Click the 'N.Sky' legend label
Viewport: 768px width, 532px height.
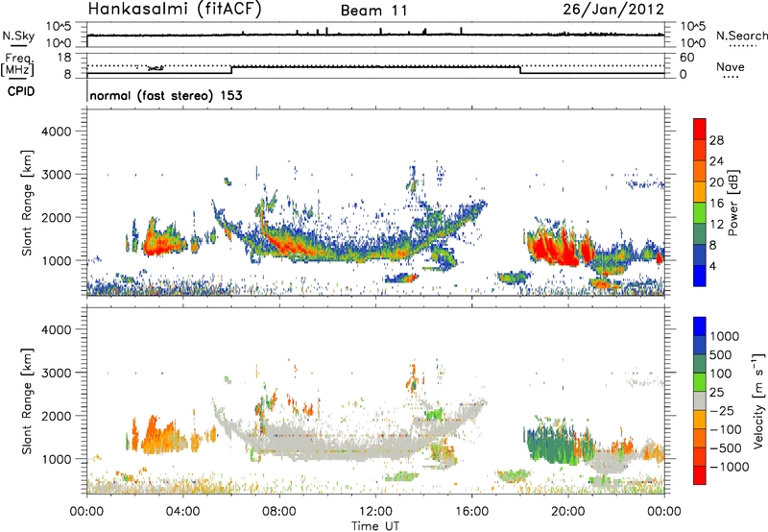(x=18, y=36)
